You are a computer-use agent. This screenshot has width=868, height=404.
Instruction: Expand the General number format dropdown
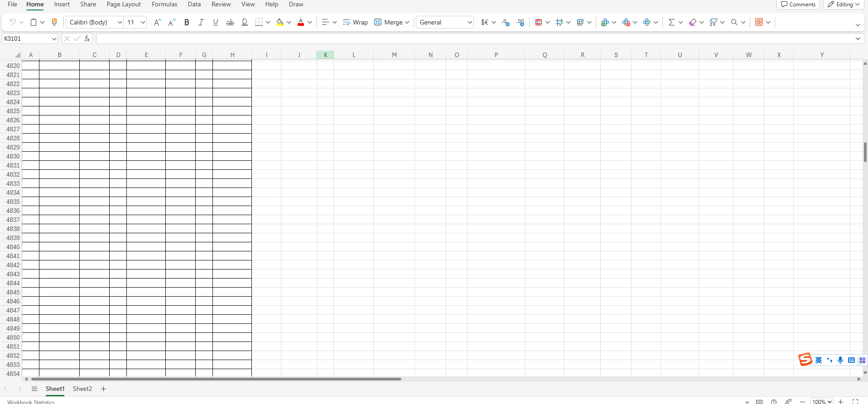pyautogui.click(x=469, y=22)
